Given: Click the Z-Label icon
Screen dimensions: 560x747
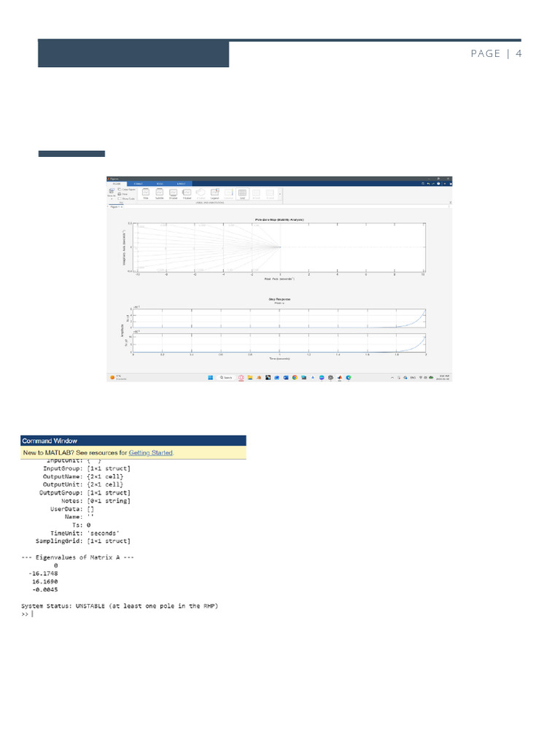Looking at the screenshot, I should point(201,193).
